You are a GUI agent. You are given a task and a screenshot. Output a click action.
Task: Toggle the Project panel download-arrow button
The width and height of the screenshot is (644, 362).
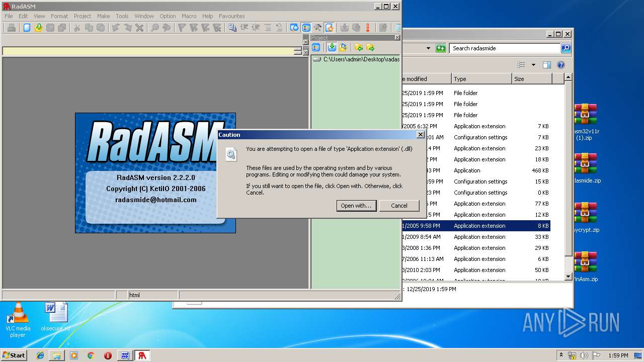tap(332, 47)
